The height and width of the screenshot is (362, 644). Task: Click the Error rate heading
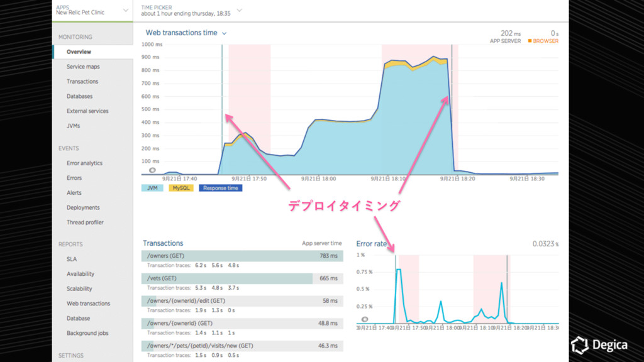tap(371, 244)
